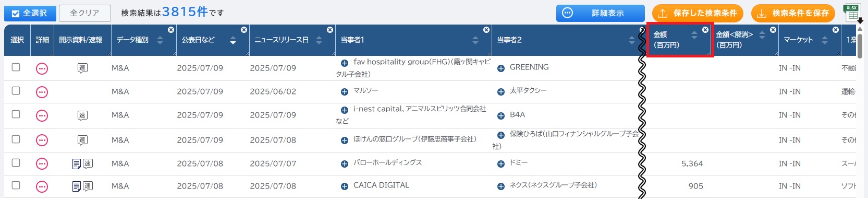Click 検索条件を保存 to save conditions
The image size is (868, 199).
794,13
